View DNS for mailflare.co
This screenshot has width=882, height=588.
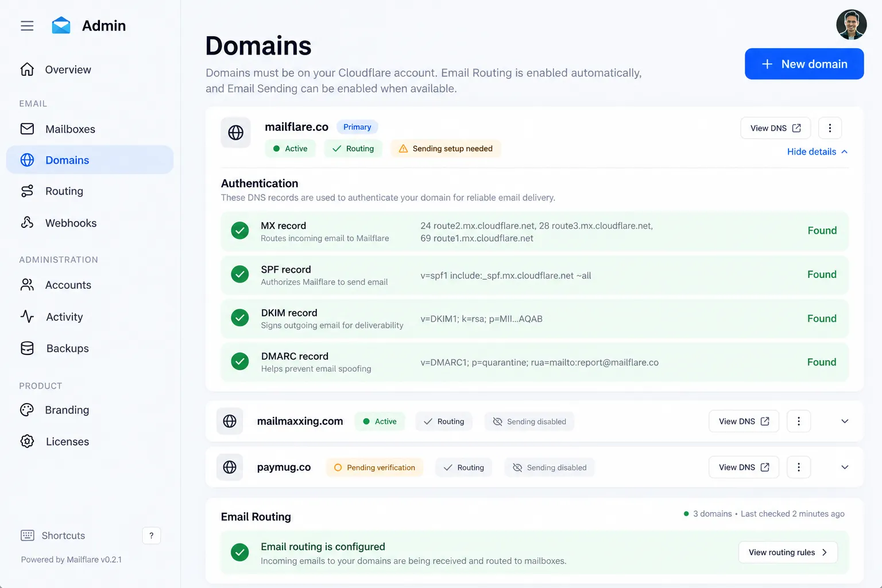point(775,128)
